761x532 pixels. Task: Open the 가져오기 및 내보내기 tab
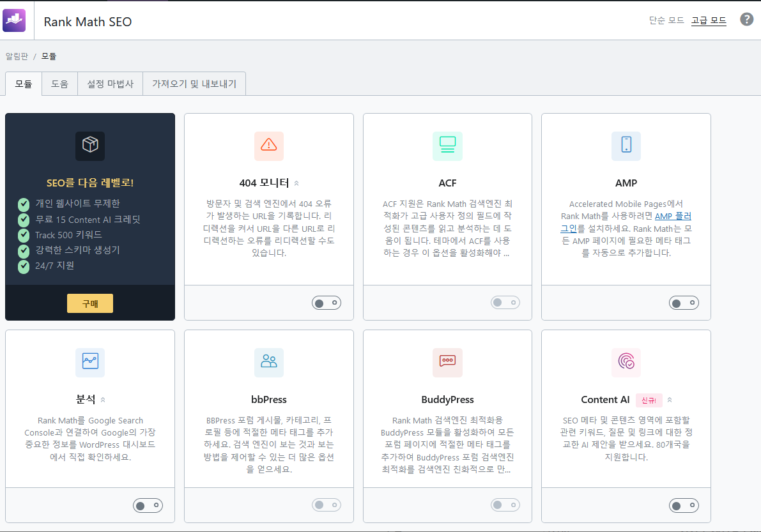tap(194, 84)
